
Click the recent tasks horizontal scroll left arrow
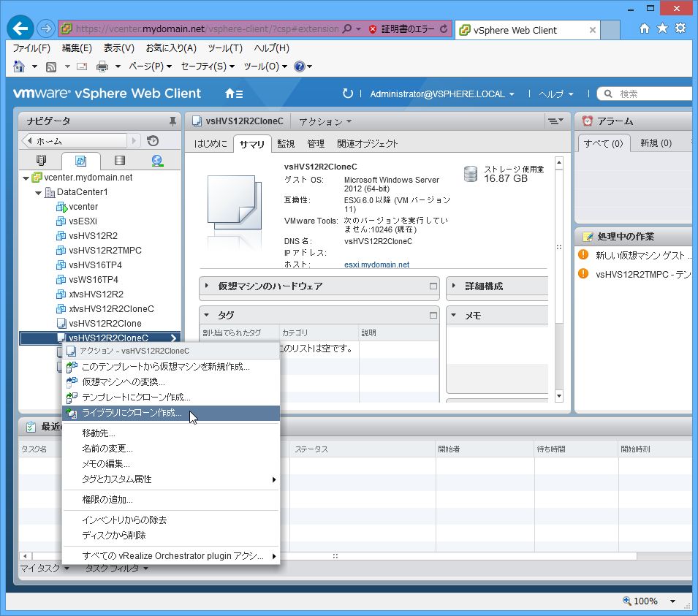click(26, 556)
